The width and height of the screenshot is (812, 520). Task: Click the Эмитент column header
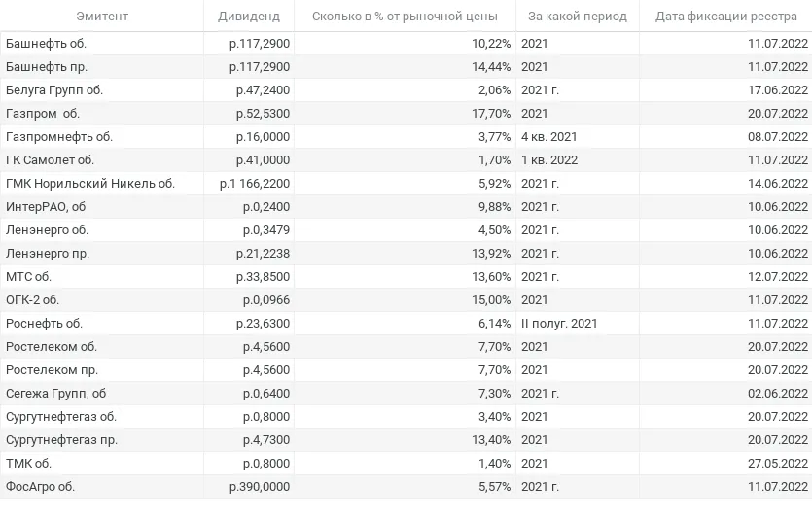pyautogui.click(x=102, y=17)
